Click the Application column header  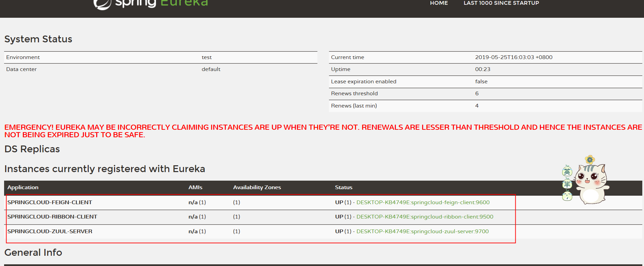[23, 187]
